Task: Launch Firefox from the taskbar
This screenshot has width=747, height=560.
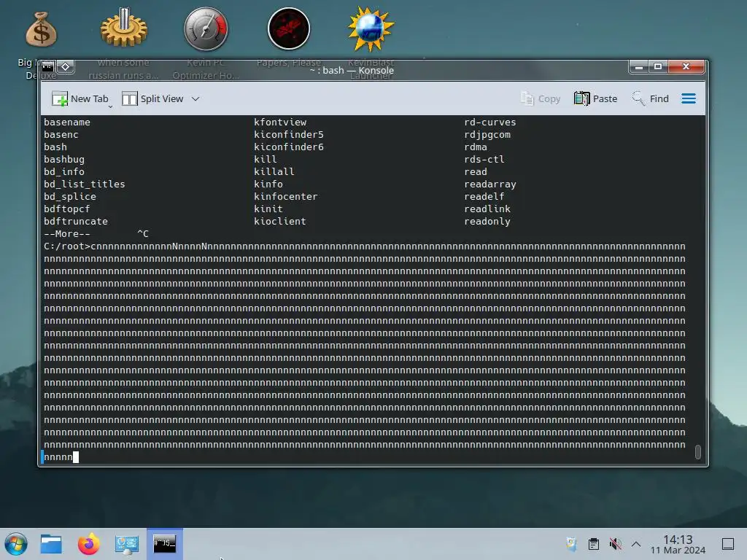Action: point(88,544)
